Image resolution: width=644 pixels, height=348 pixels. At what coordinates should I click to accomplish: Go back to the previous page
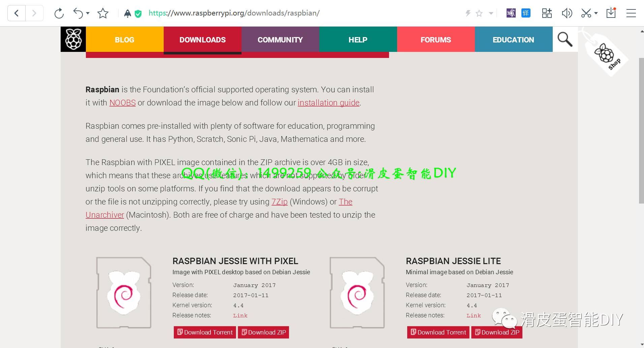(17, 13)
